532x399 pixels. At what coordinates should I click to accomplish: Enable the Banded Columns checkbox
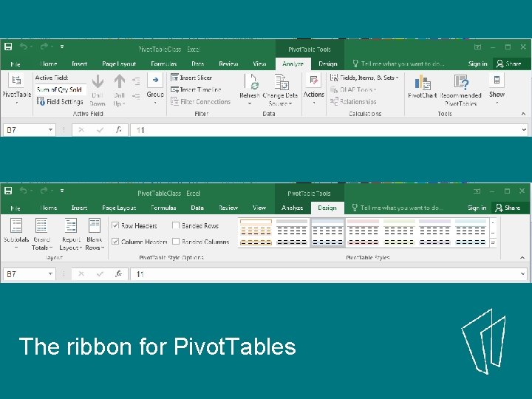pos(176,242)
